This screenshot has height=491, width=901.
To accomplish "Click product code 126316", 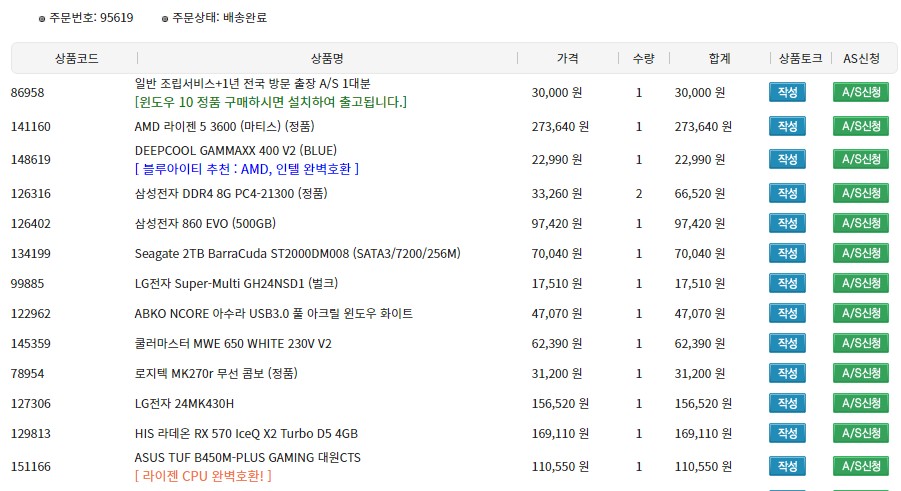I will coord(30,193).
